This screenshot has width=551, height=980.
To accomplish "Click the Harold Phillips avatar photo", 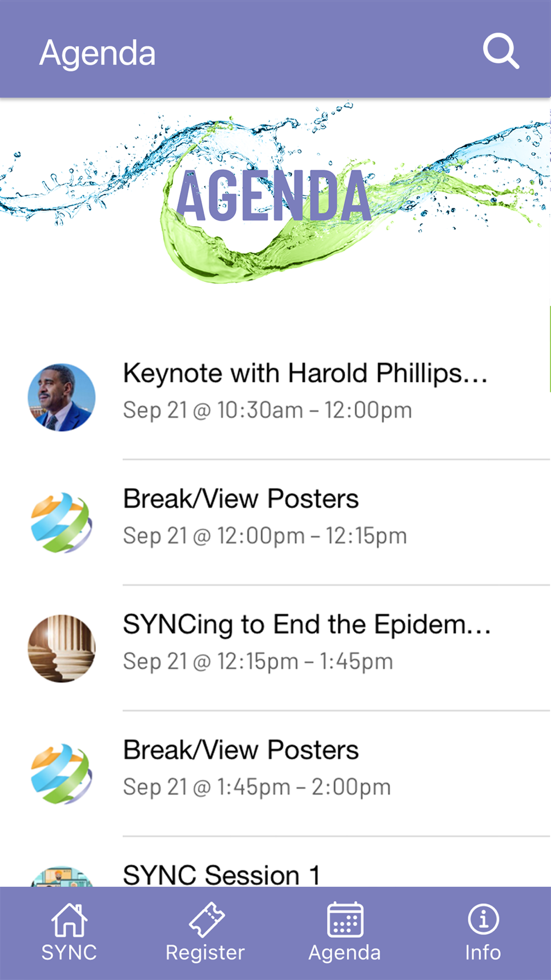I will (62, 397).
